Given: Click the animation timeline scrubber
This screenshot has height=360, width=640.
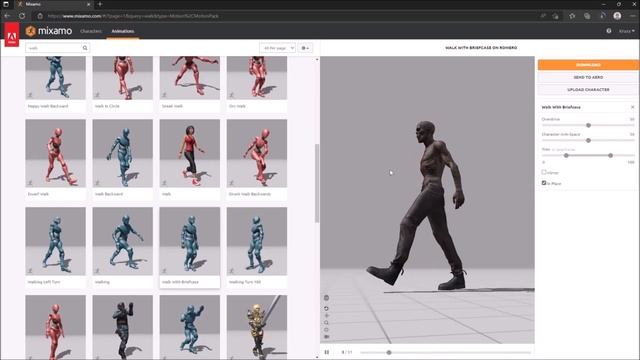Looking at the screenshot, I should (x=389, y=352).
